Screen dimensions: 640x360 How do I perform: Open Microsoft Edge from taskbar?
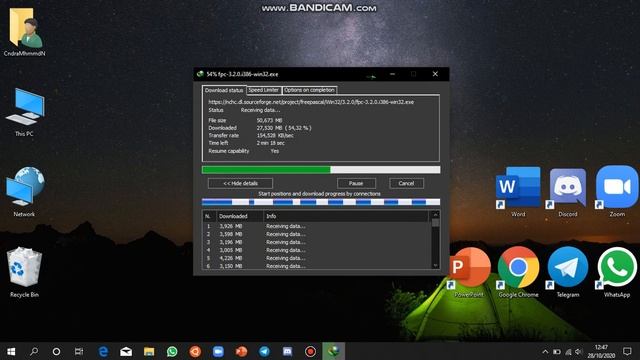[104, 351]
